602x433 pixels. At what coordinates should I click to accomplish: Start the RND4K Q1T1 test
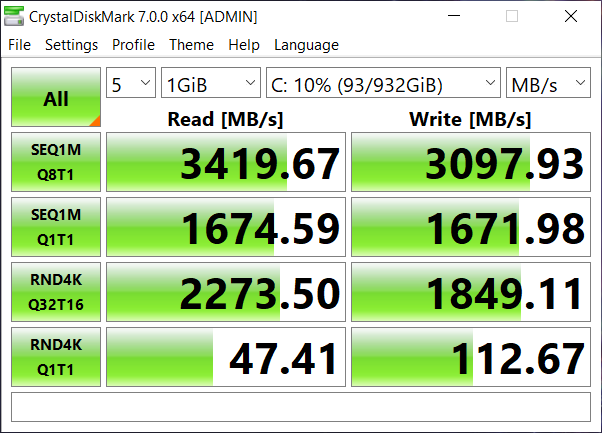coord(56,357)
